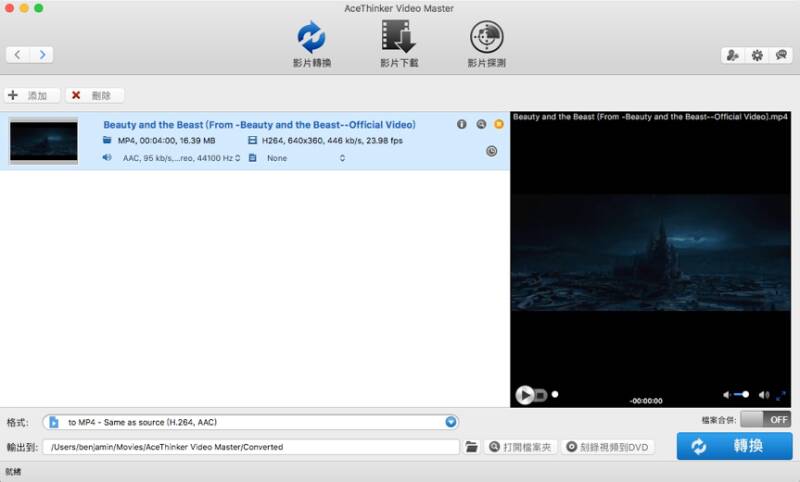
Task: Click the blue 轉換 convert button
Action: (x=734, y=446)
